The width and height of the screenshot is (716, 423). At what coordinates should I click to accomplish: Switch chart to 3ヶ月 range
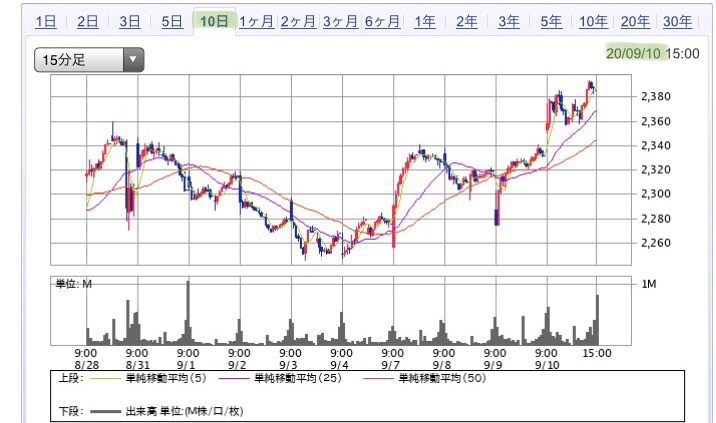point(340,21)
